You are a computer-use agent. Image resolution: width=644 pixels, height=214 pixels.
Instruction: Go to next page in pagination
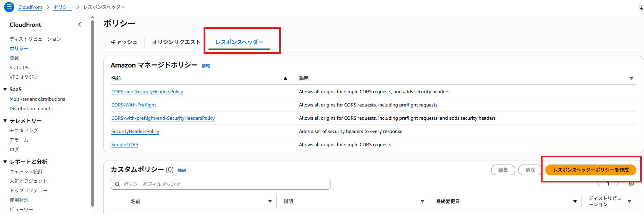click(618, 184)
